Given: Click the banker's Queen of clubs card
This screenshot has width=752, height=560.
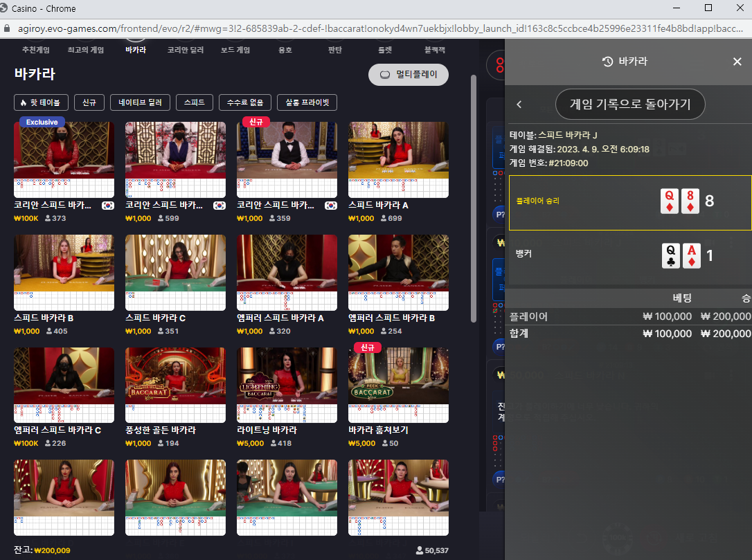Looking at the screenshot, I should (x=671, y=255).
